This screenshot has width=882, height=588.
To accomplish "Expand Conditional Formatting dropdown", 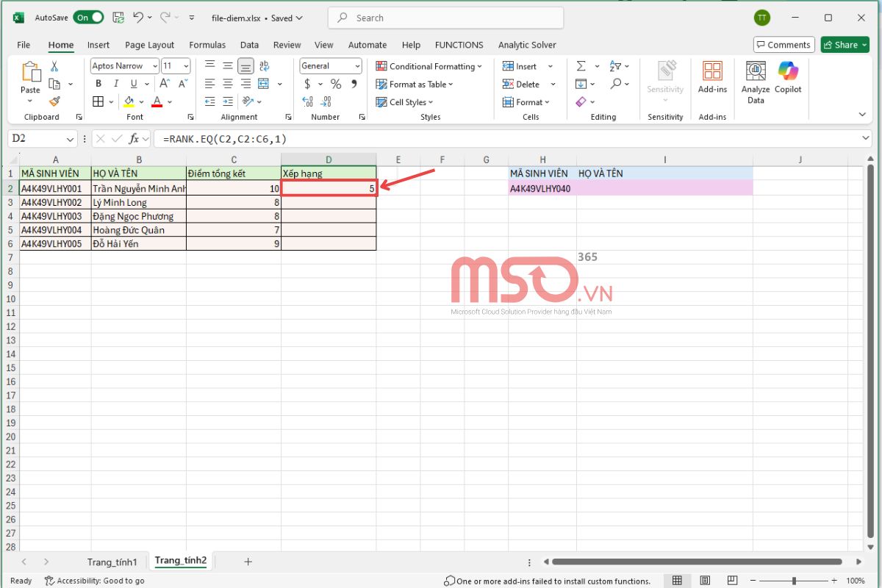I will point(479,66).
